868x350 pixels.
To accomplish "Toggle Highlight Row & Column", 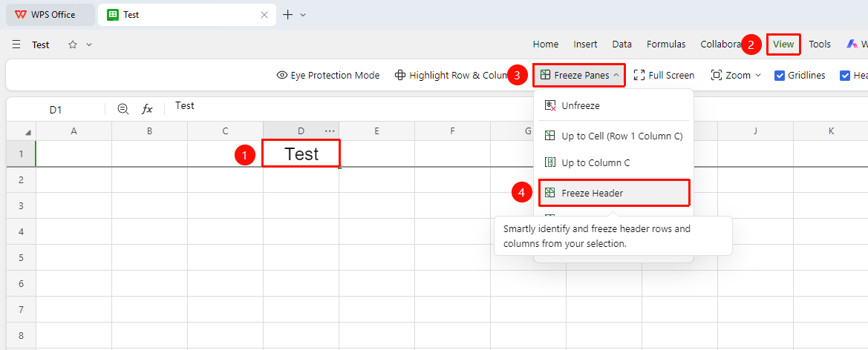I will (451, 75).
